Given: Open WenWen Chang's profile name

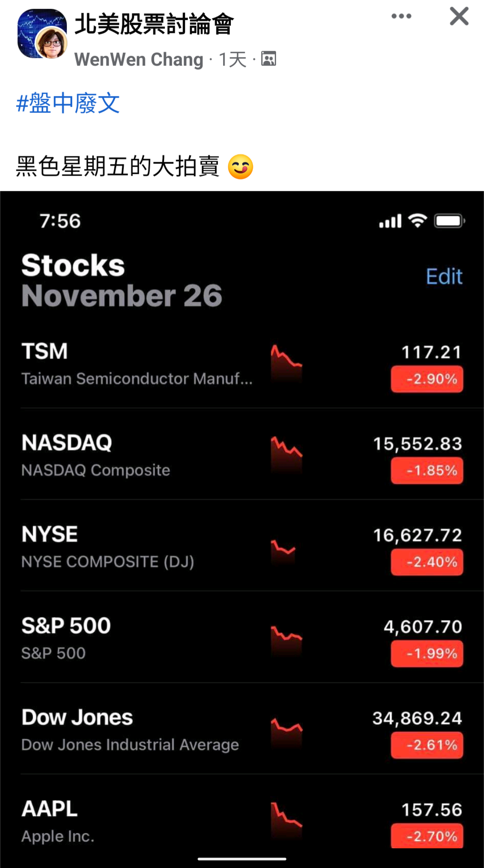Looking at the screenshot, I should click(139, 60).
